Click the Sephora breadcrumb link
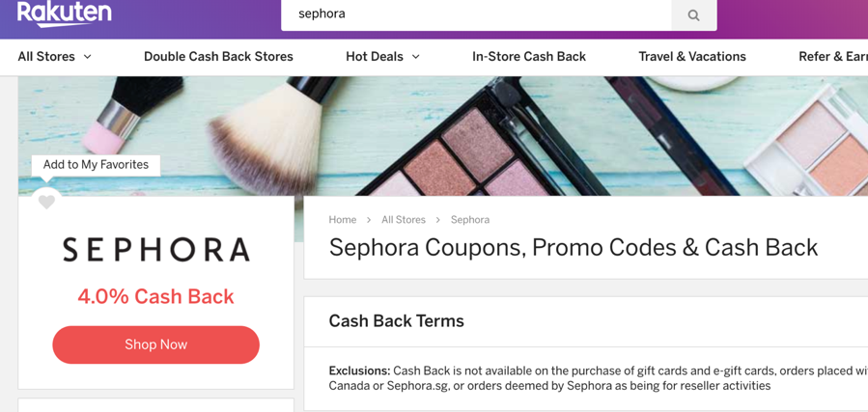Screen dimensions: 868x412 469,220
